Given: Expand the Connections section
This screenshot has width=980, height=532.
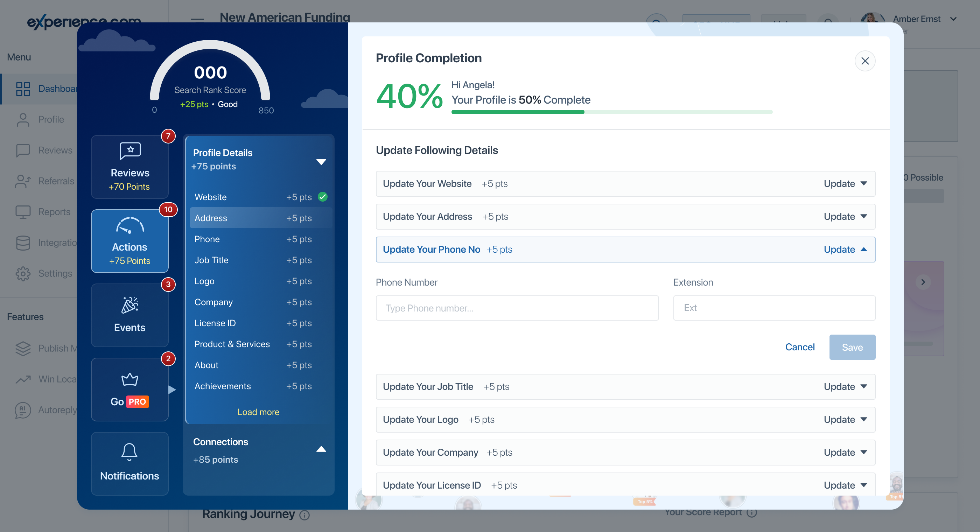Looking at the screenshot, I should 321,449.
